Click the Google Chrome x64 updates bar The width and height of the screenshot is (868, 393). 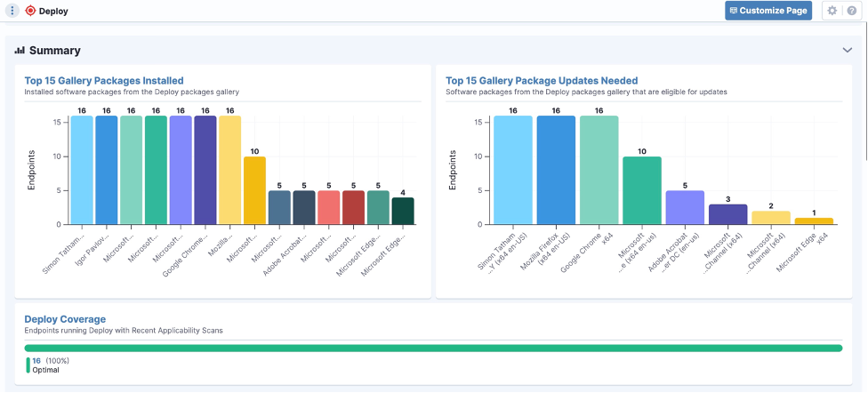pyautogui.click(x=599, y=170)
